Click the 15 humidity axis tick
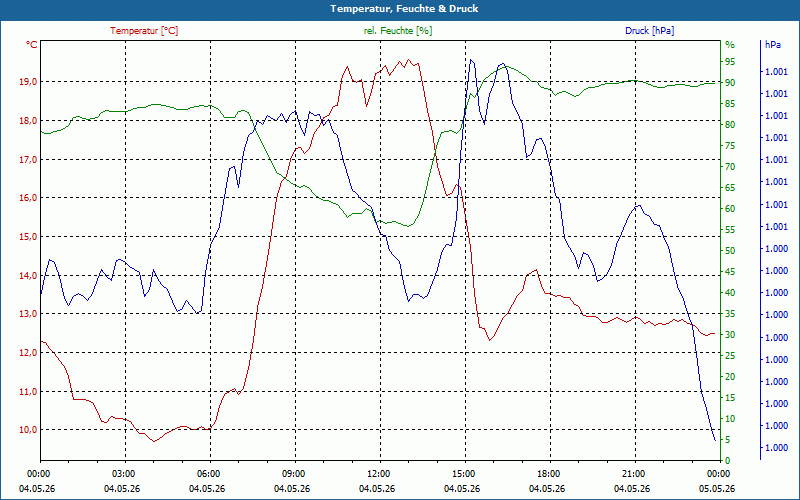 pyautogui.click(x=730, y=398)
